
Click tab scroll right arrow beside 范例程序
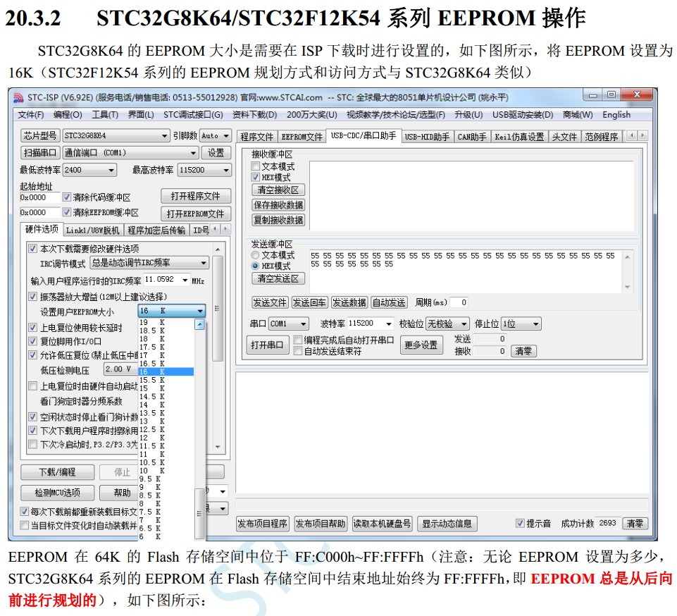(x=642, y=136)
